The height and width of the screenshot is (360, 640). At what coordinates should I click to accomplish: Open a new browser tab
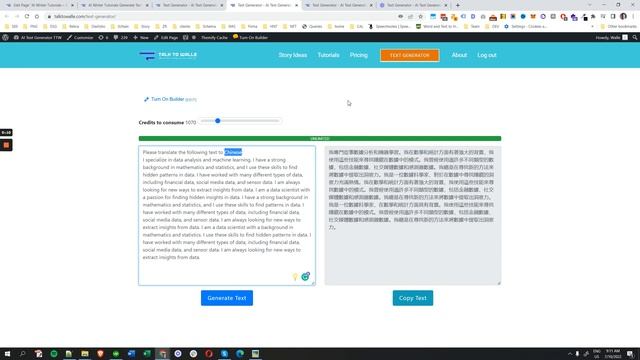point(458,5)
